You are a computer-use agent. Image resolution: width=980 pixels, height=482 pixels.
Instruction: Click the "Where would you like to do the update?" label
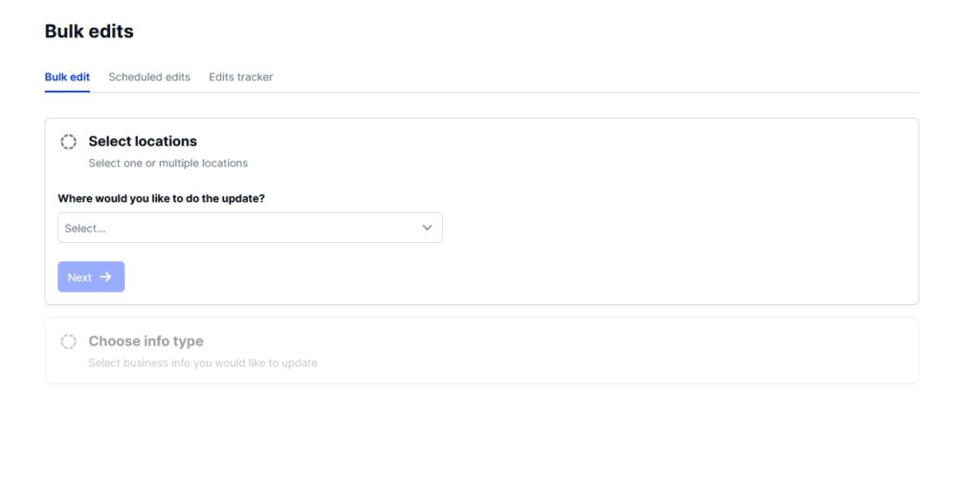161,198
